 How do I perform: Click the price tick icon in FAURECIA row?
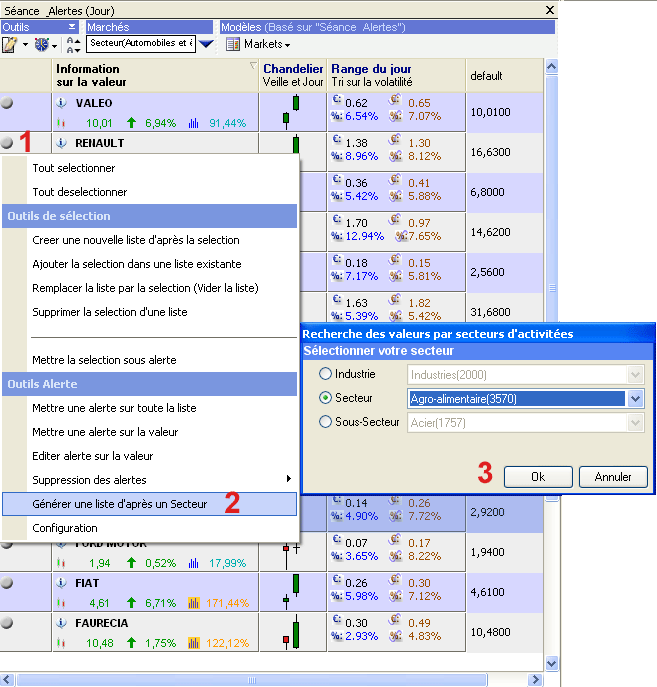click(x=61, y=643)
